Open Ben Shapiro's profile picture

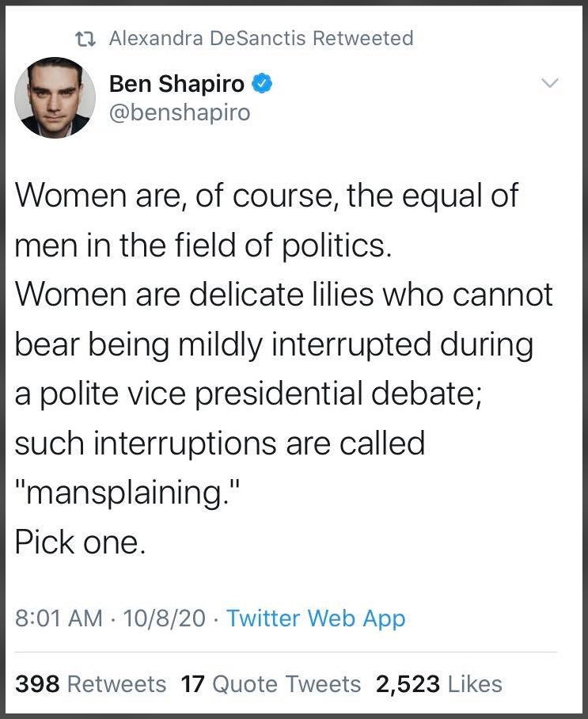[55, 98]
